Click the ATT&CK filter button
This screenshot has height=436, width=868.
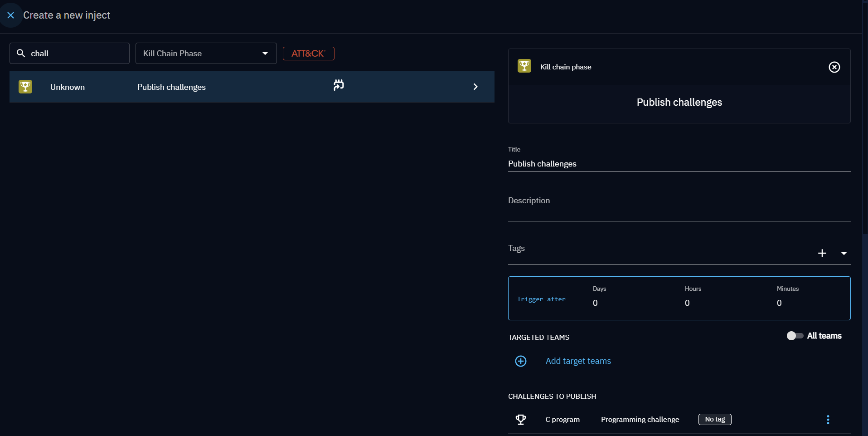point(308,54)
